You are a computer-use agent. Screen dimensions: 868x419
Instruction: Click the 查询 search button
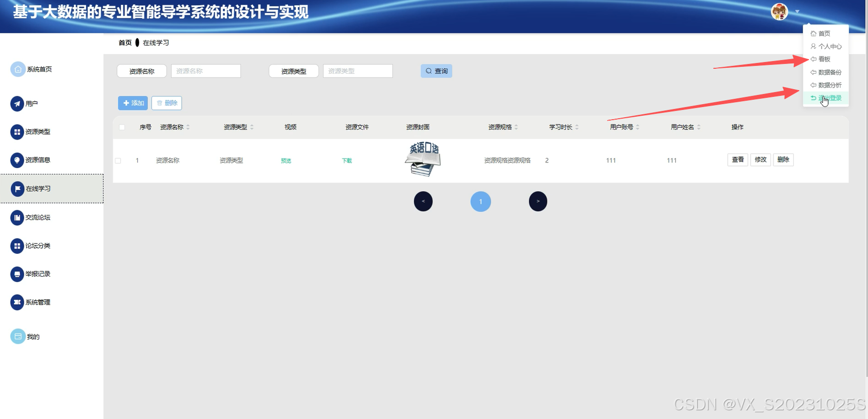coord(436,71)
